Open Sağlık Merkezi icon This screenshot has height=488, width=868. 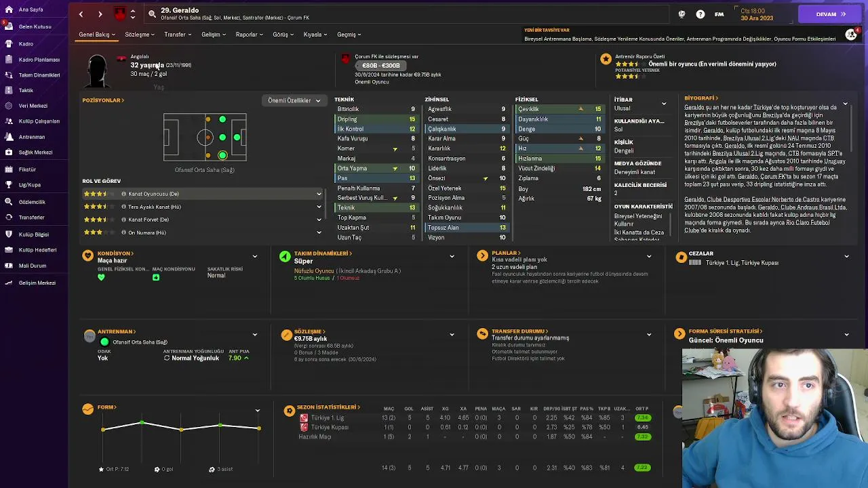point(8,152)
